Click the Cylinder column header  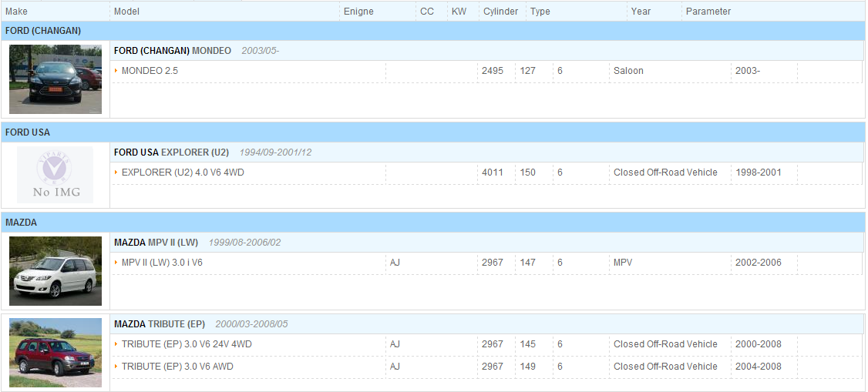pyautogui.click(x=501, y=12)
